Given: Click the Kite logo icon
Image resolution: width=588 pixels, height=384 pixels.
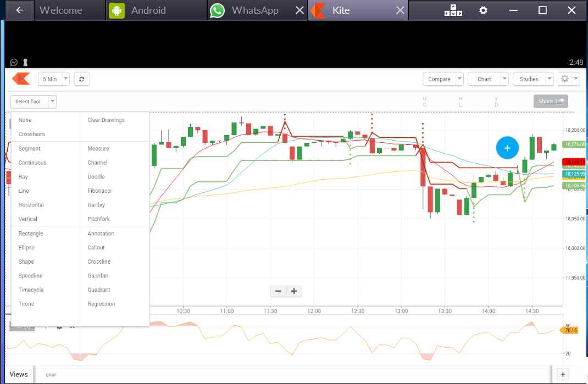Looking at the screenshot, I should pos(21,79).
